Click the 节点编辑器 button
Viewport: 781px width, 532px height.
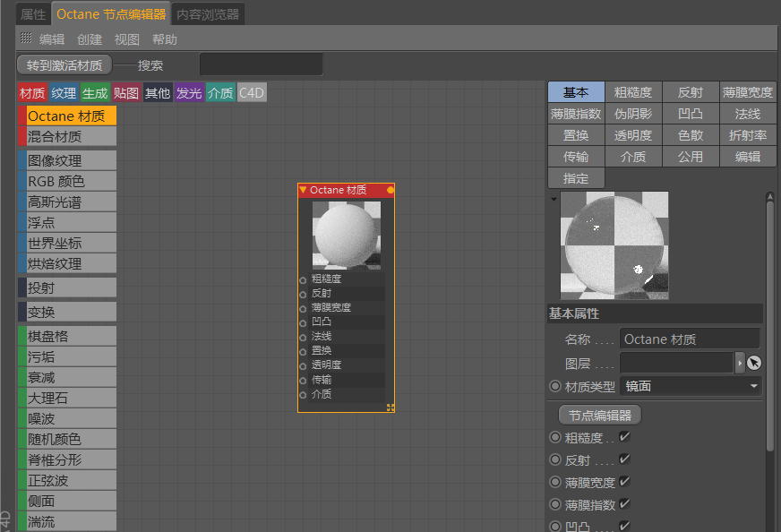pyautogui.click(x=600, y=415)
